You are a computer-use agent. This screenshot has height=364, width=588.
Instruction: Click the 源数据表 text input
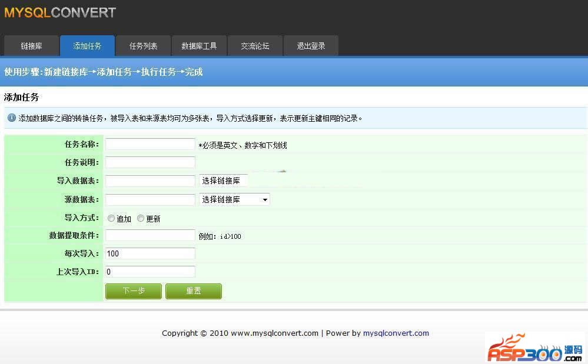tap(150, 199)
